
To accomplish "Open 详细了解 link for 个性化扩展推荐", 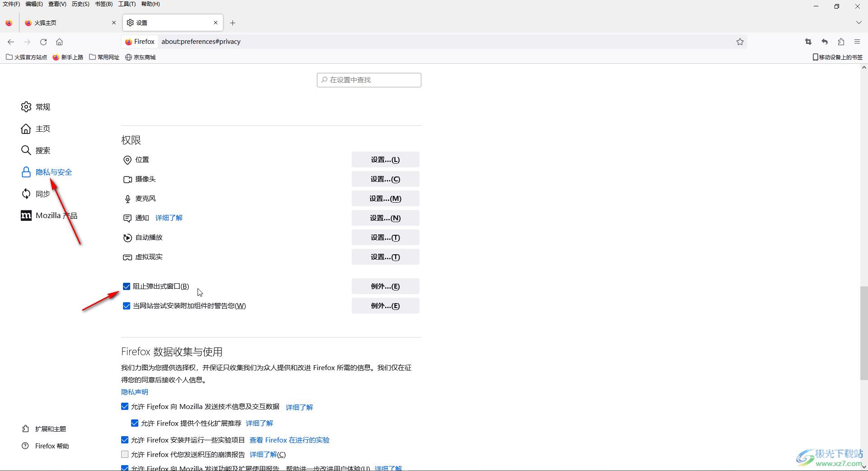I will tap(259, 423).
